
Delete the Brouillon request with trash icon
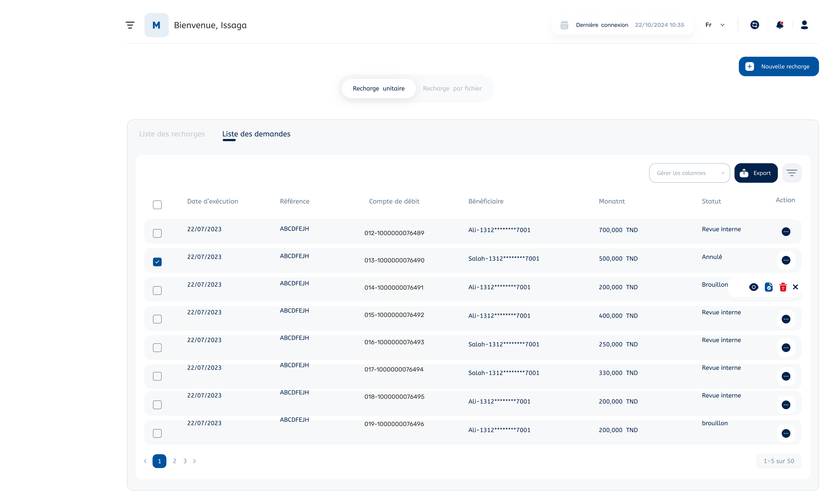coord(783,287)
